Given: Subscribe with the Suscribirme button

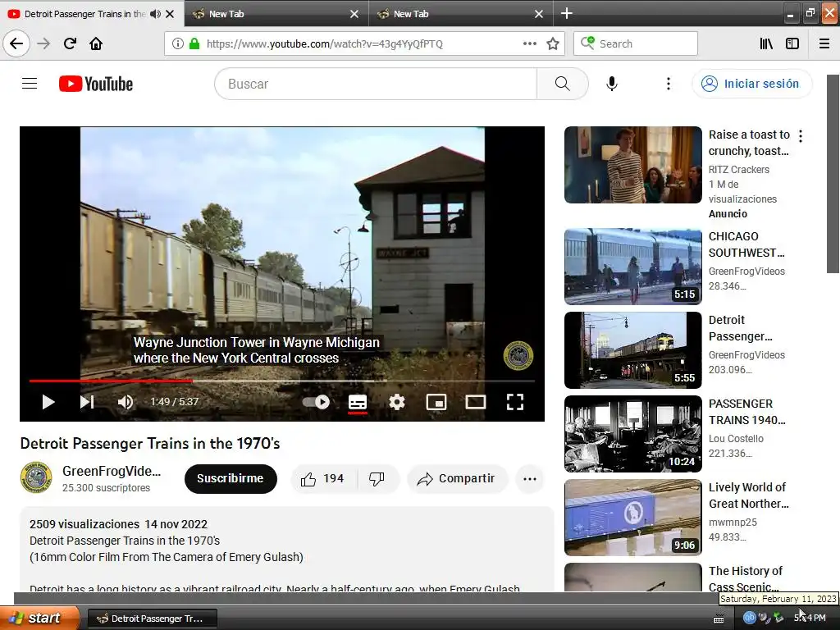Looking at the screenshot, I should pyautogui.click(x=231, y=479).
